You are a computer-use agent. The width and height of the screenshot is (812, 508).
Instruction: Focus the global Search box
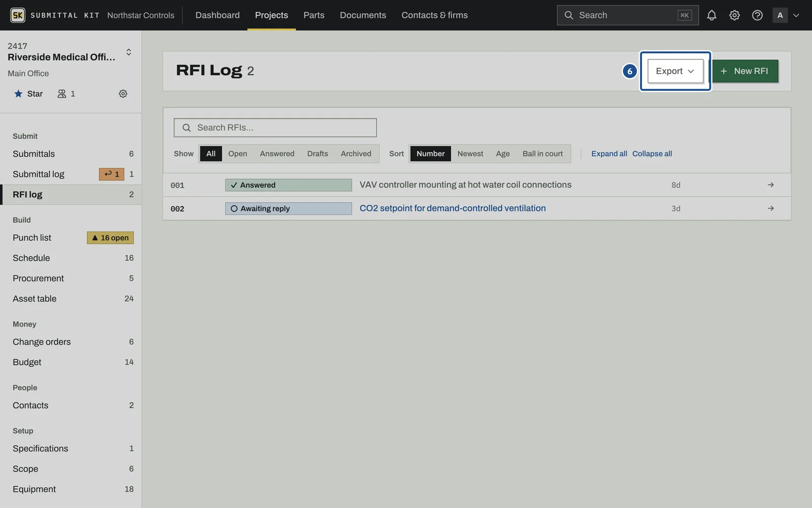pos(627,15)
